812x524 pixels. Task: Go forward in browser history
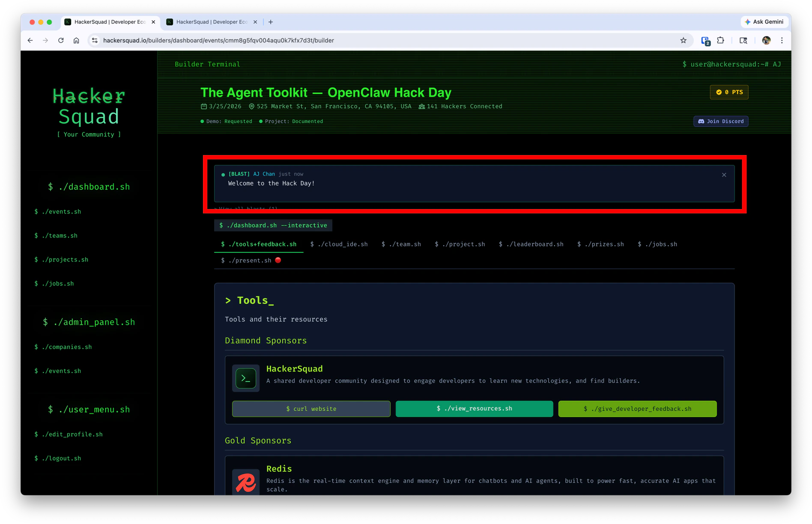[x=45, y=40]
